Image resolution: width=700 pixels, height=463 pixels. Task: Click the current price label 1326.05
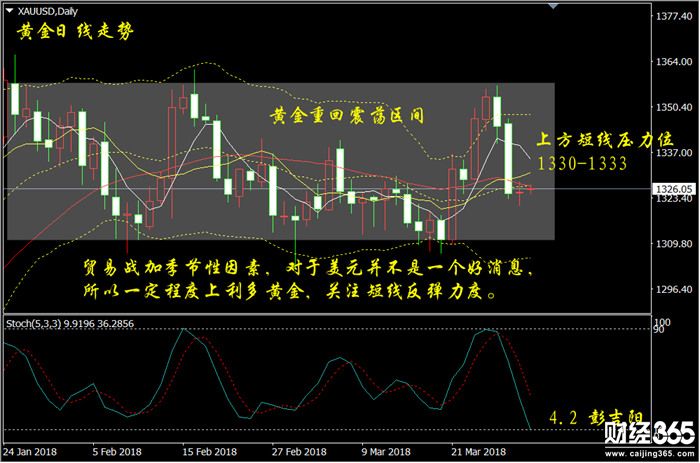[674, 189]
